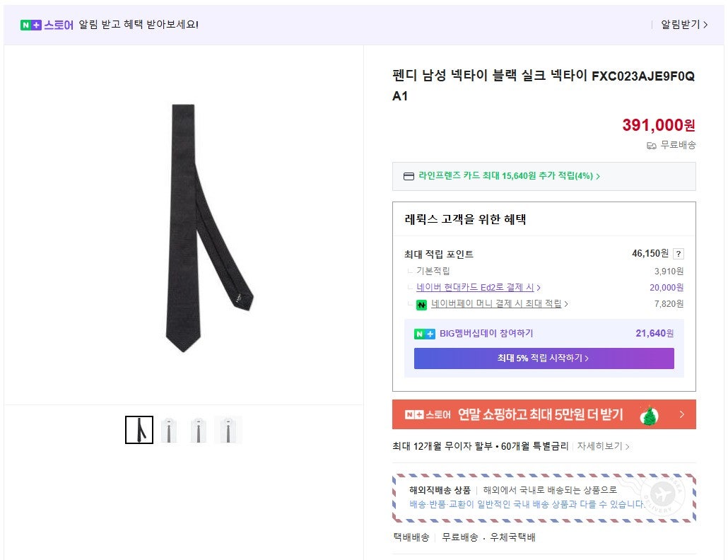Expand the 라인프렌즈 카드 추가 적립 details
This screenshot has width=728, height=560.
[509, 176]
